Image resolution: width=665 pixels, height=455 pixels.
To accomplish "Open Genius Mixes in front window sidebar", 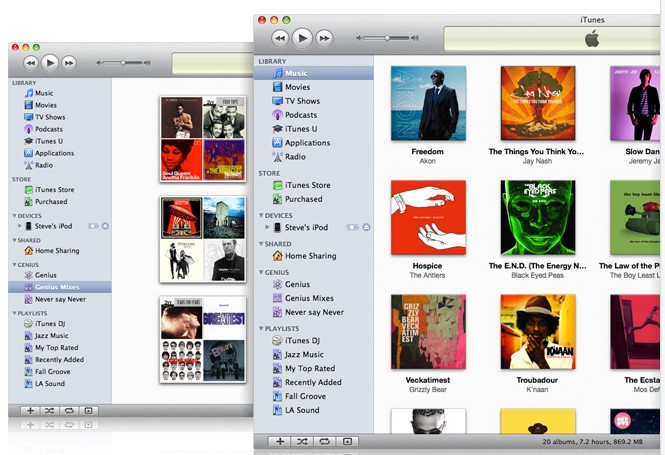I will (314, 298).
